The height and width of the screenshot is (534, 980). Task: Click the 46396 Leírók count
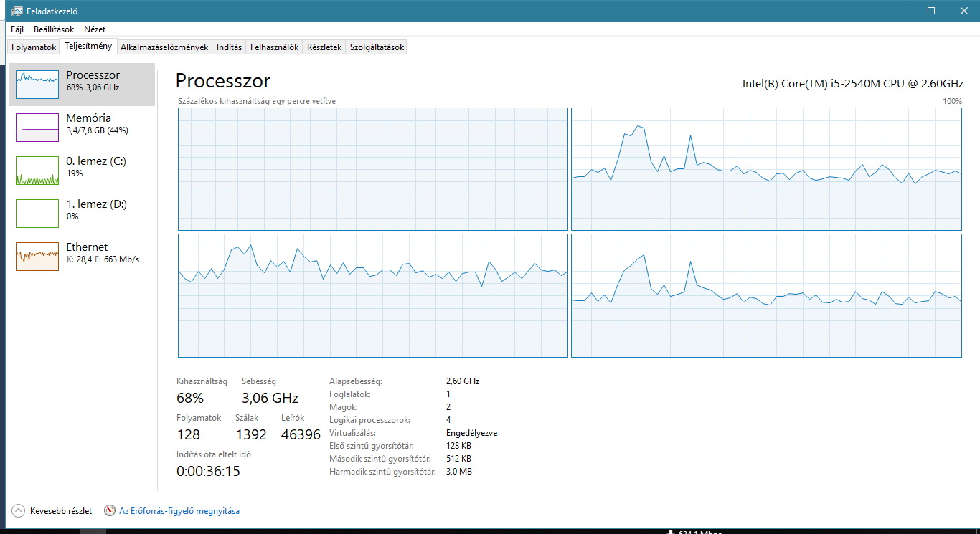click(301, 434)
